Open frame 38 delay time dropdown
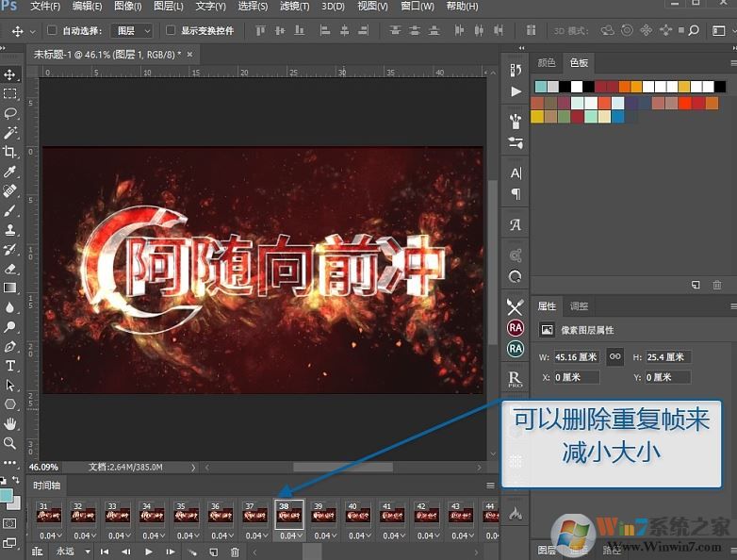Image resolution: width=737 pixels, height=560 pixels. pyautogui.click(x=288, y=536)
